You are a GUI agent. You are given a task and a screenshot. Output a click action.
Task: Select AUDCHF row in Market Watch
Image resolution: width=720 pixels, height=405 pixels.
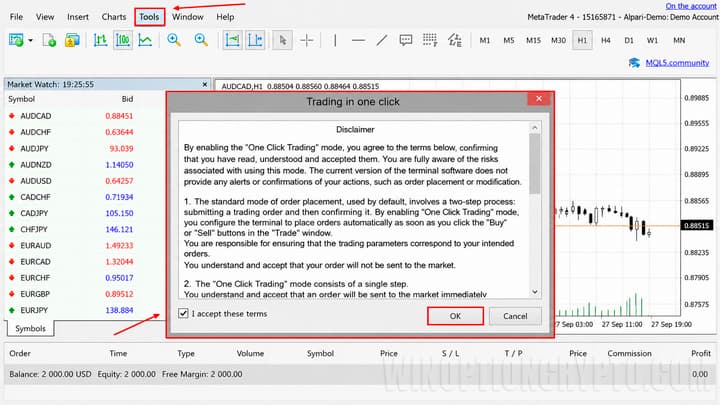[85, 132]
